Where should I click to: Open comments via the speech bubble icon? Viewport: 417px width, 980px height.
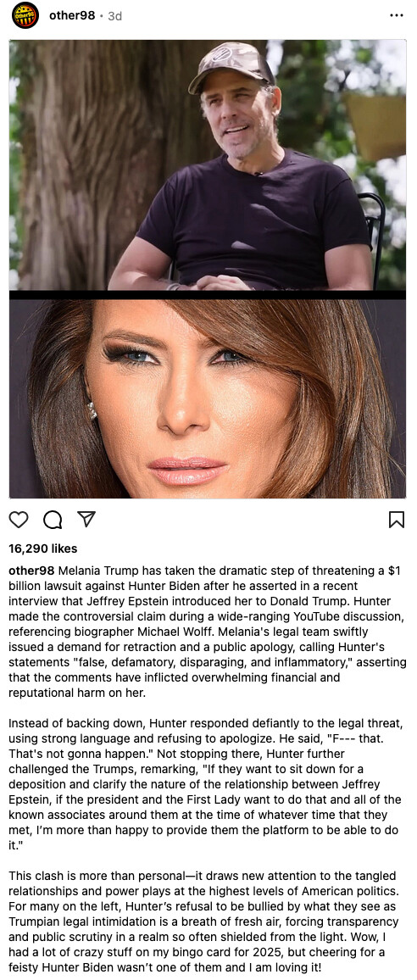point(53,520)
